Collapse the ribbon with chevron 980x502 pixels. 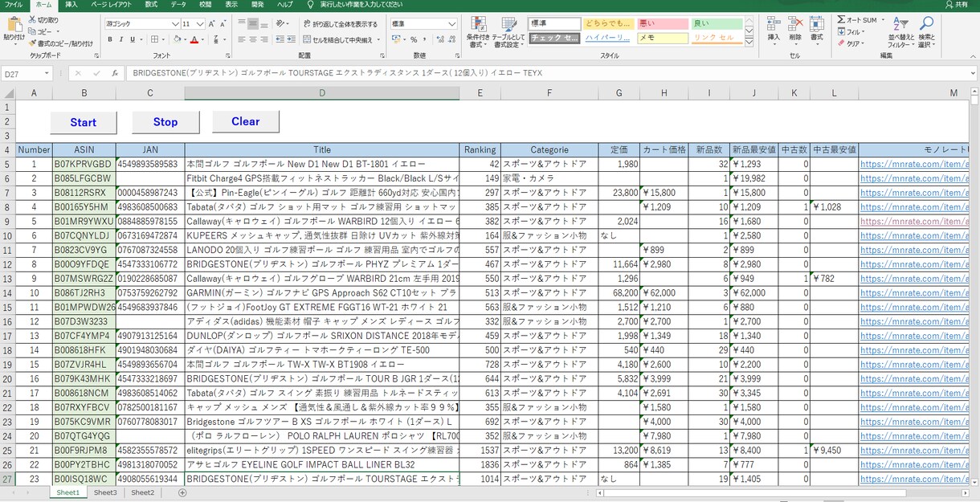(x=971, y=56)
